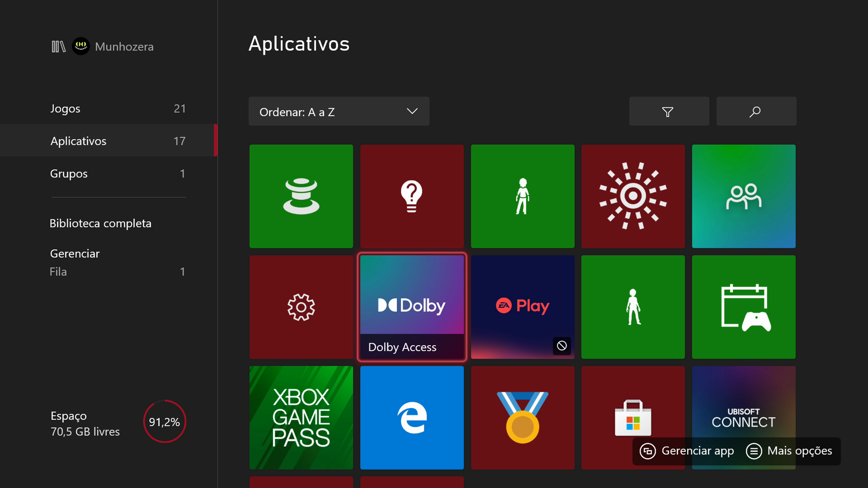Launch the Dolby Access app tile
This screenshot has height=488, width=868.
pyautogui.click(x=412, y=307)
